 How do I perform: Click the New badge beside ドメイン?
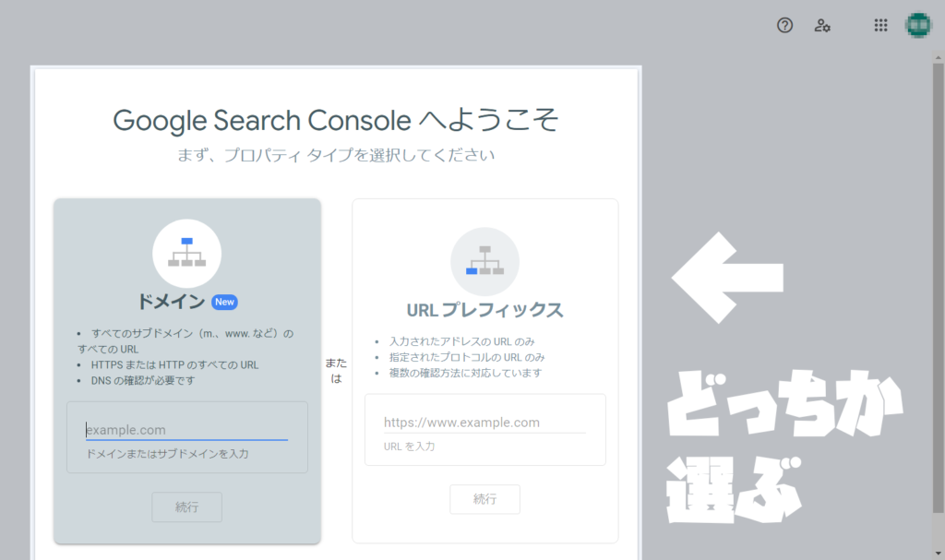pos(225,302)
